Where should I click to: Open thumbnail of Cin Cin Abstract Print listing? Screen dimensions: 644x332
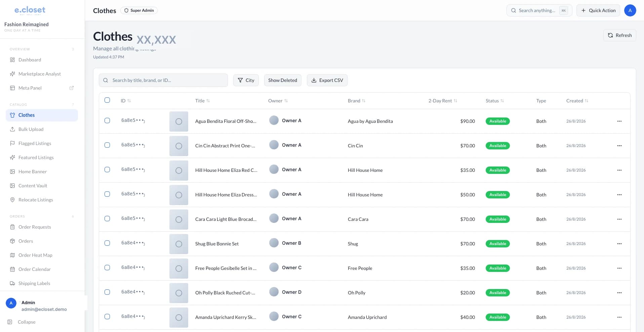coord(179,146)
